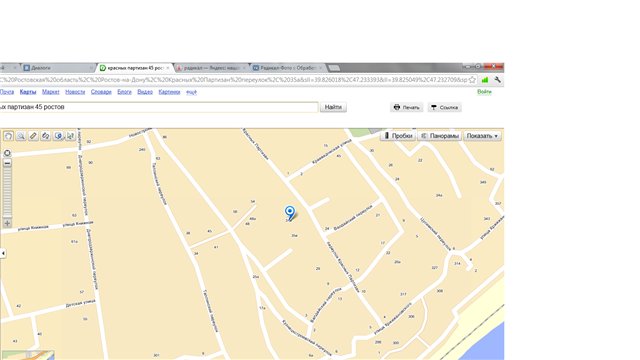
Task: Toggle Пробки traffic layer
Action: pyautogui.click(x=398, y=136)
